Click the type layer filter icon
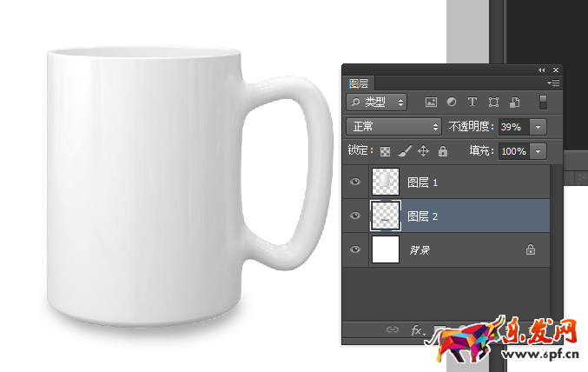 pos(472,103)
